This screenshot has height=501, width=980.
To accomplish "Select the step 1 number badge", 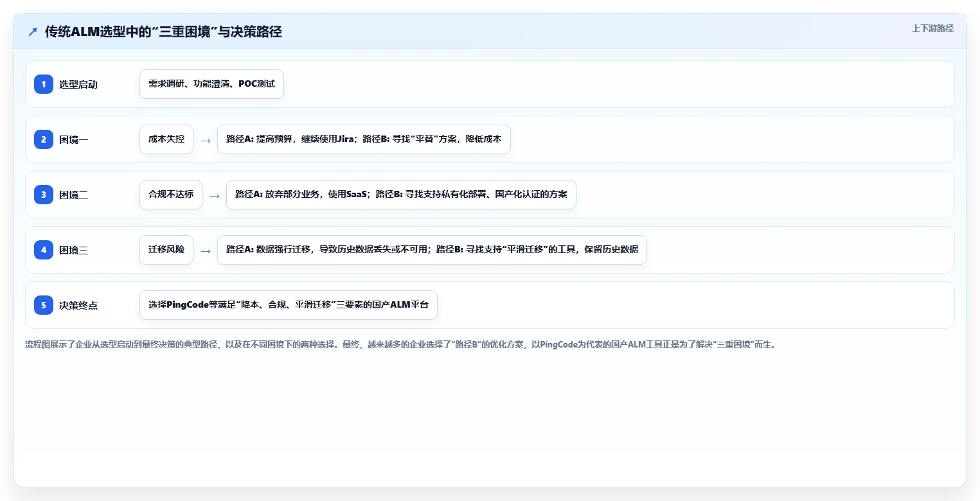I will click(44, 84).
